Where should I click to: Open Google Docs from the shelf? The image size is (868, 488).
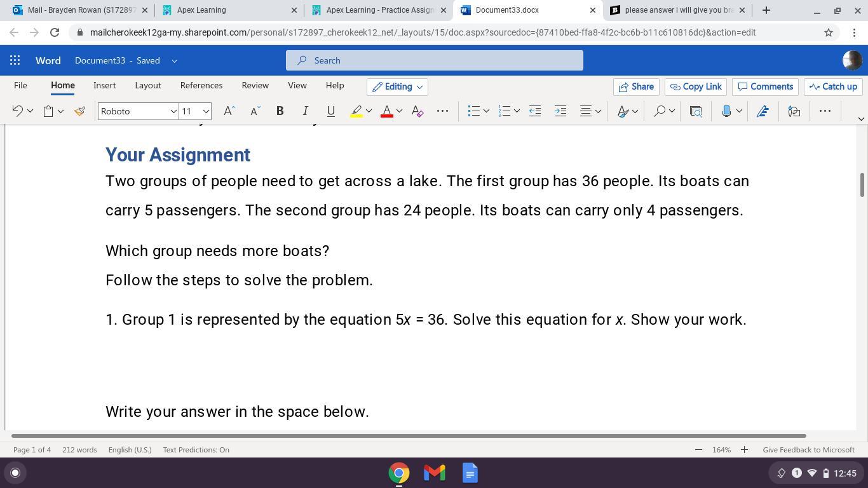tap(470, 473)
